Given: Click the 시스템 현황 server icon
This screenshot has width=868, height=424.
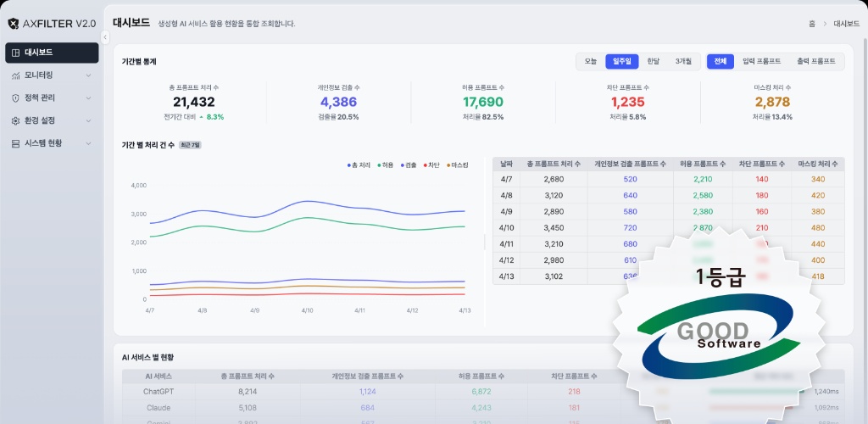Looking at the screenshot, I should tap(15, 143).
